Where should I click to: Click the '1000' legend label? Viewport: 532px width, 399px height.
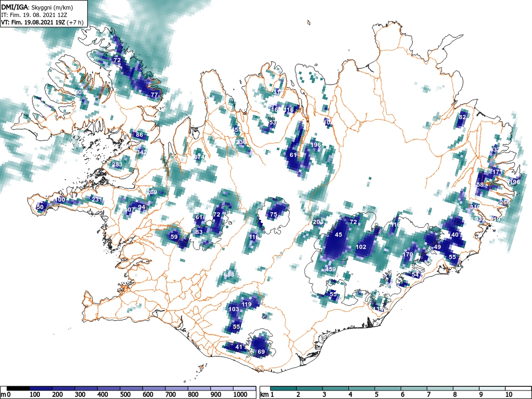coord(240,395)
